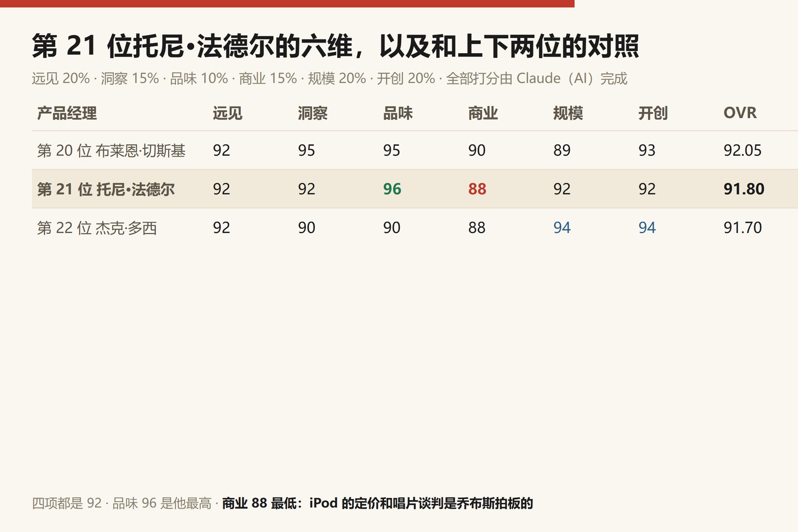Viewport: 798px width, 532px height.
Task: Select the 开创 column header
Action: tap(653, 113)
